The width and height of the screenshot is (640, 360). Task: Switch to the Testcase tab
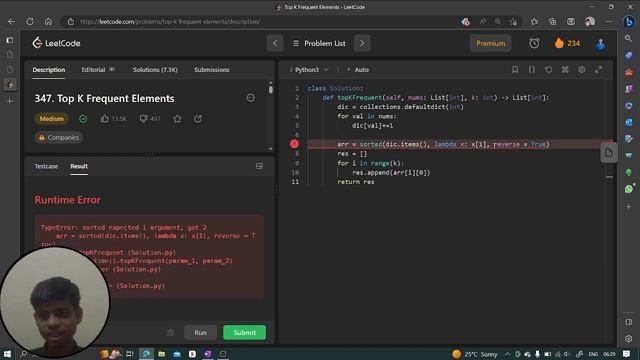46,167
